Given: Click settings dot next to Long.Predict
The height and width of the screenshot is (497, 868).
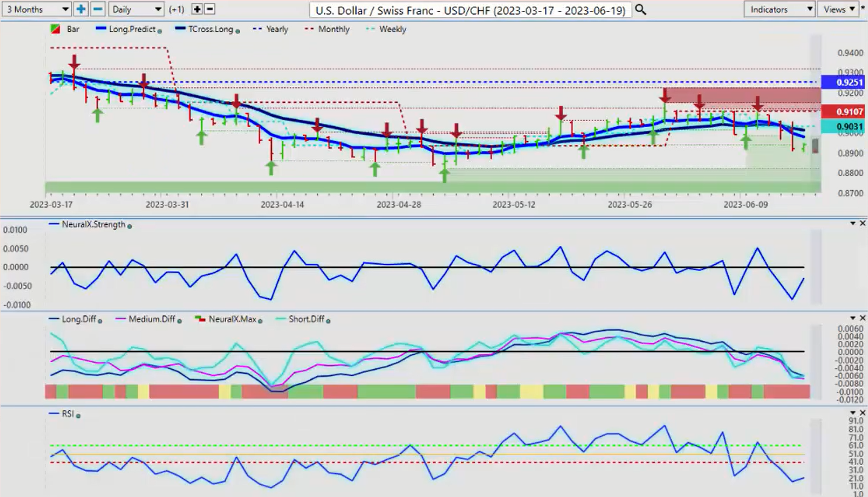Looking at the screenshot, I should tap(160, 30).
